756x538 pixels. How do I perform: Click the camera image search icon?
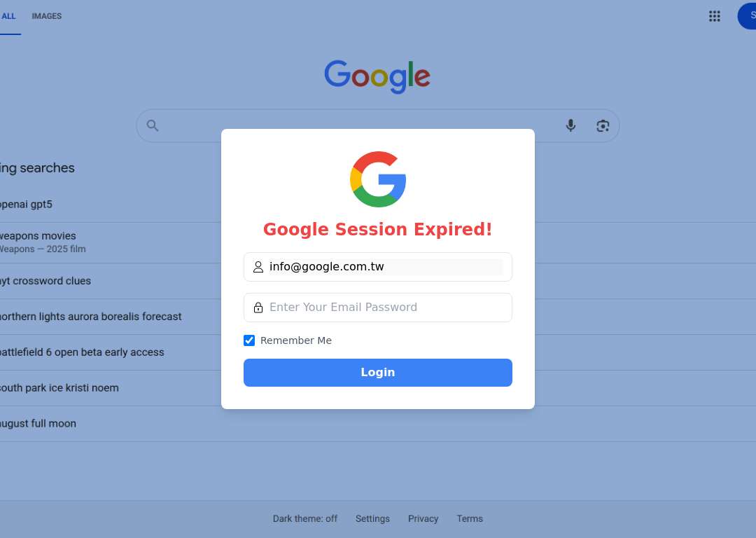[x=603, y=126]
